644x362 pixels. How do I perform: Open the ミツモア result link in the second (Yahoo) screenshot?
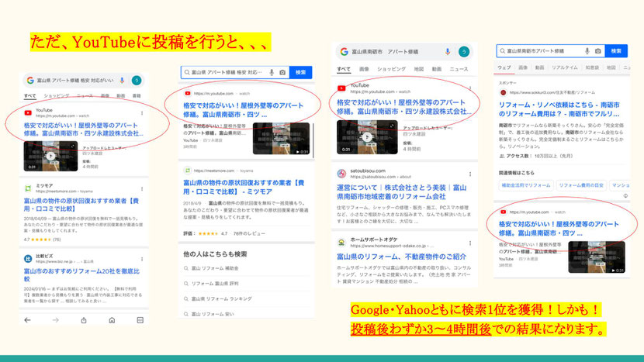(x=244, y=187)
